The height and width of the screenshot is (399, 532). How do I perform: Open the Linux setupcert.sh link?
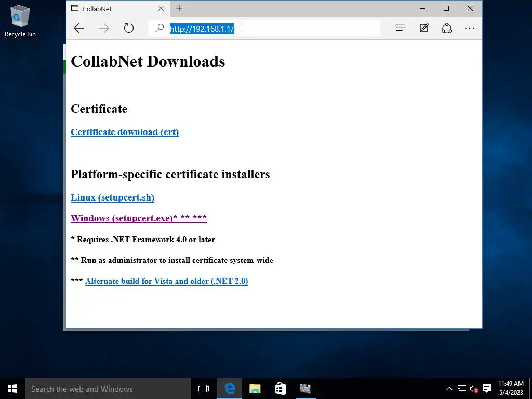112,197
